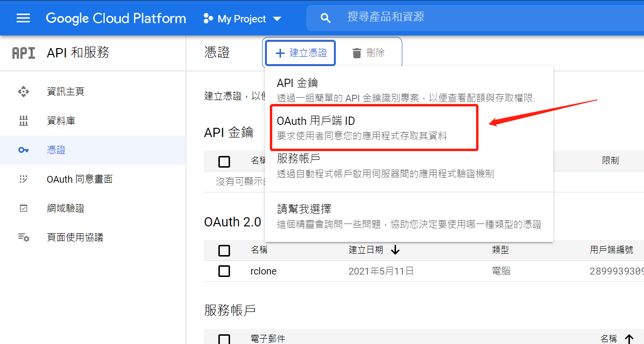Click the 建立憑證 button
This screenshot has width=644, height=344.
(300, 53)
